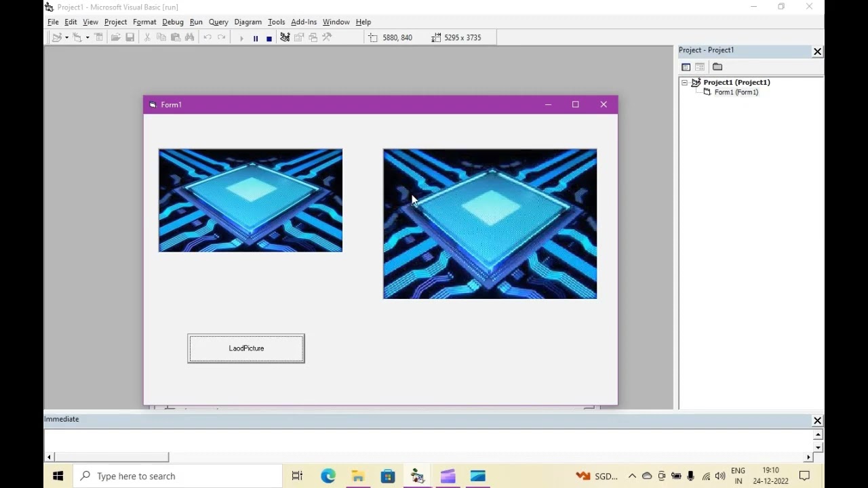Open the Windows Start menu
The width and height of the screenshot is (868, 488).
click(58, 476)
